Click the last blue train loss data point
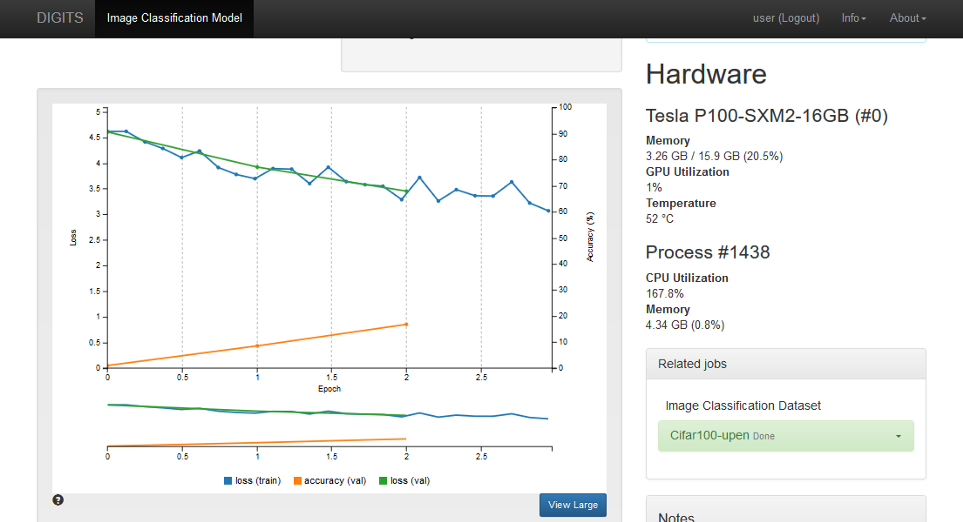 [548, 211]
